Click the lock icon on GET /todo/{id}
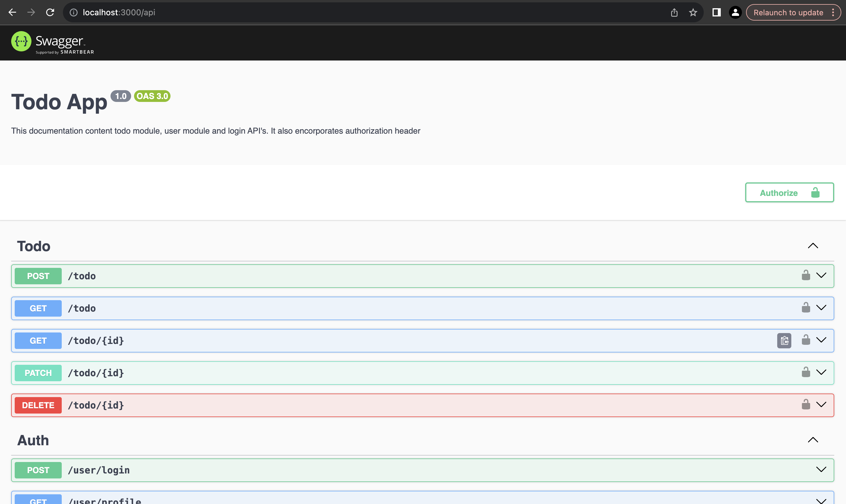Viewport: 846px width, 504px height. 805,340
